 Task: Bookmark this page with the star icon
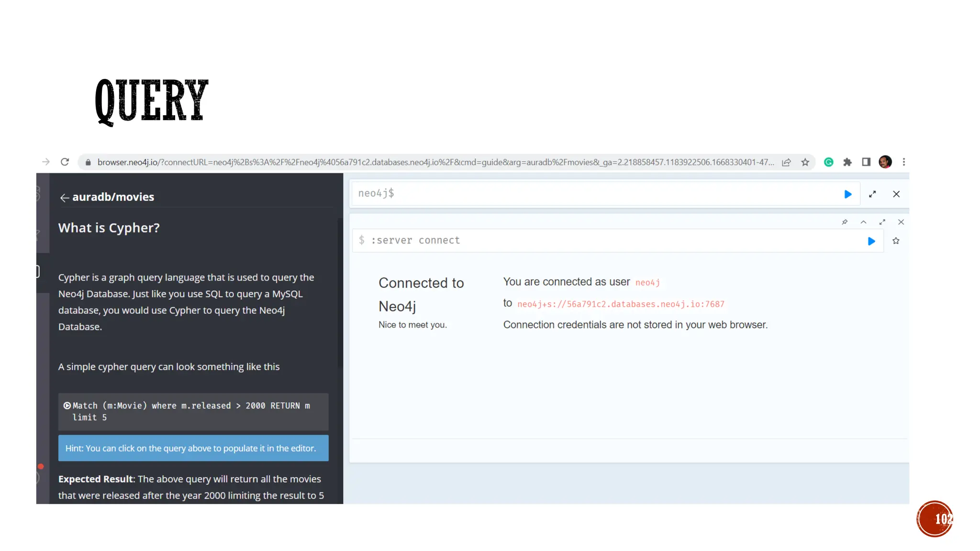coord(805,162)
